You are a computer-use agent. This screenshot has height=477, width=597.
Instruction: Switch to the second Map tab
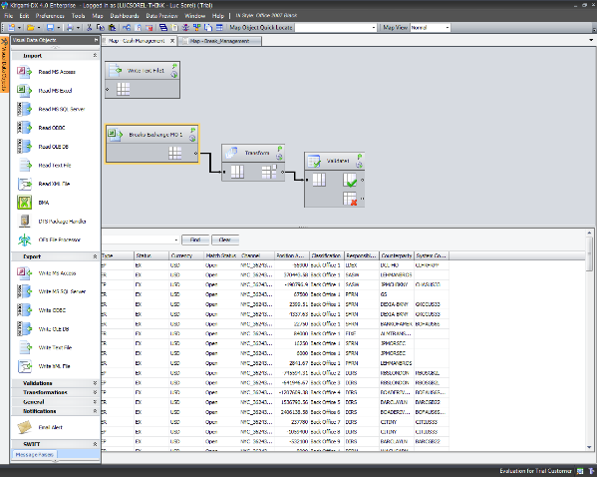[220, 41]
